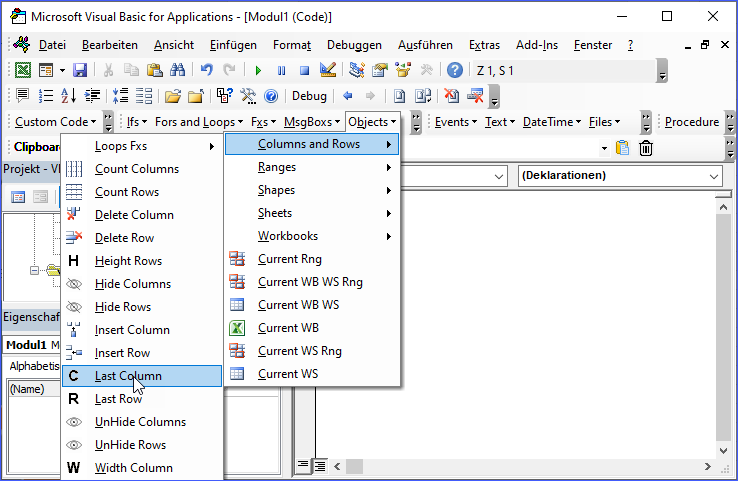Click the Sort A-Z toolbar icon

[69, 96]
